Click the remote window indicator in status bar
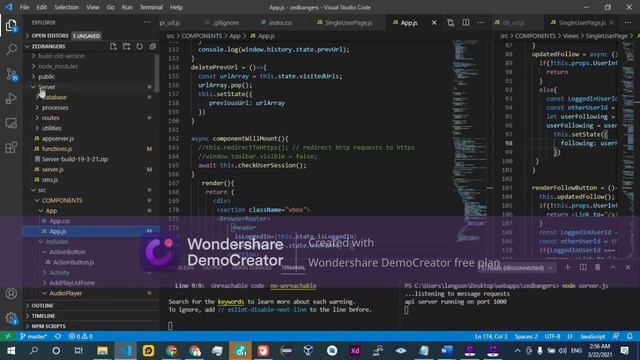 (8, 336)
